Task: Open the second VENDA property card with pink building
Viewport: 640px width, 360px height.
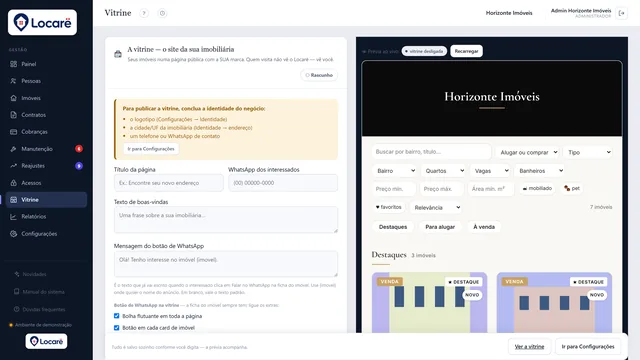Action: click(554, 302)
